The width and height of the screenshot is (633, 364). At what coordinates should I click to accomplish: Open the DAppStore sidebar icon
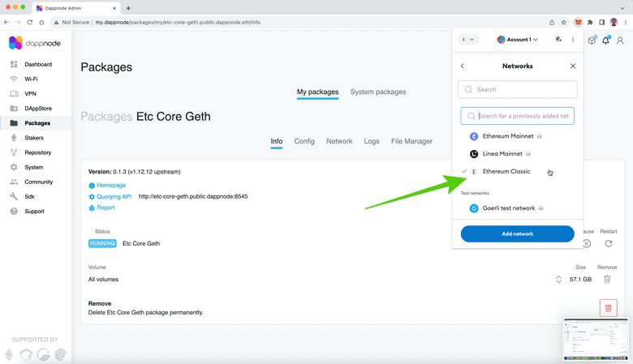click(x=14, y=109)
